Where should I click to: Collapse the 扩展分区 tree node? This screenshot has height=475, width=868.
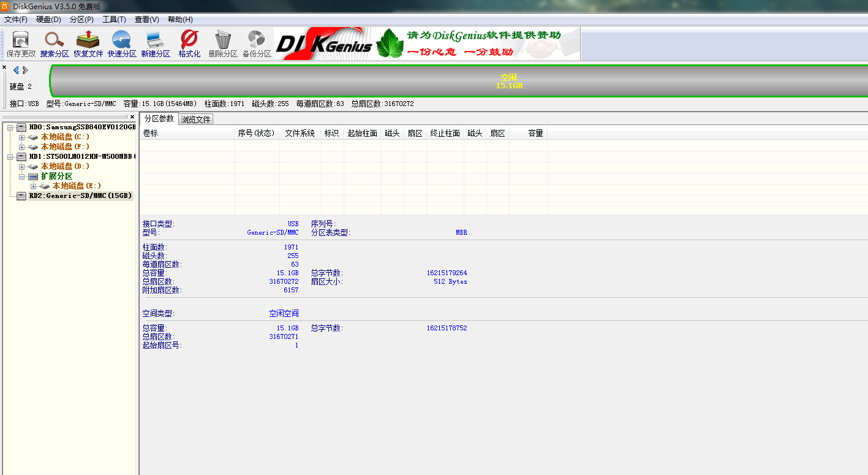pos(22,177)
